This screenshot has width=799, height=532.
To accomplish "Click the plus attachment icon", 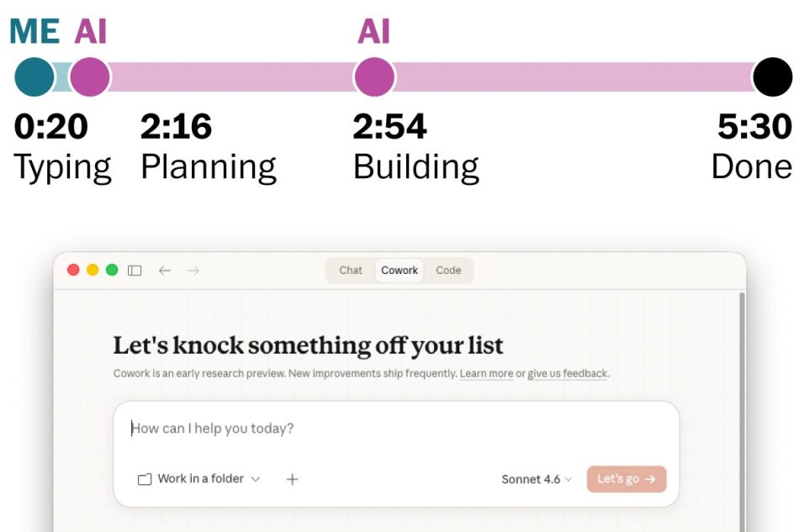I will pos(292,479).
